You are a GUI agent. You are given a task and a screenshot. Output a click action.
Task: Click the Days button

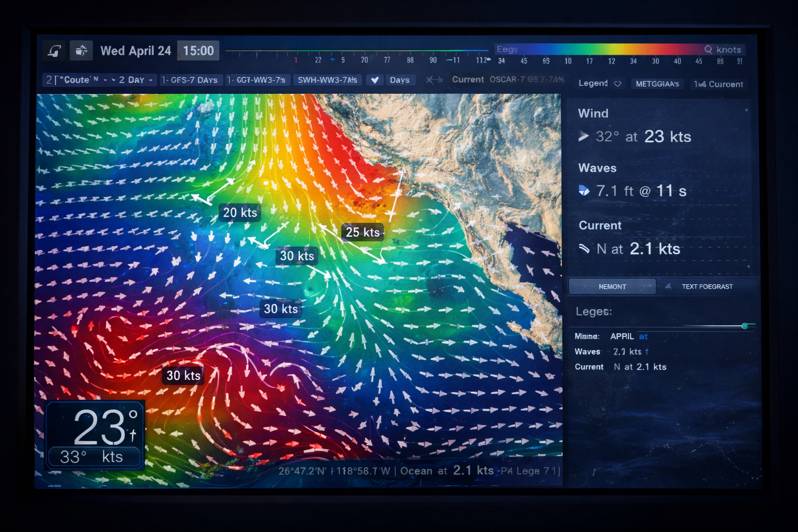click(x=400, y=80)
